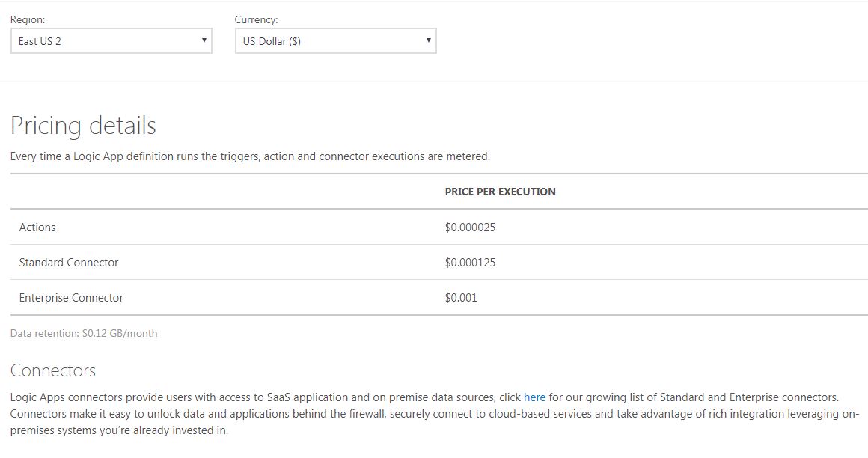Click the 'Data retention: $0.12 GB/month' note
Screen dimensions: 868x458
click(84, 333)
